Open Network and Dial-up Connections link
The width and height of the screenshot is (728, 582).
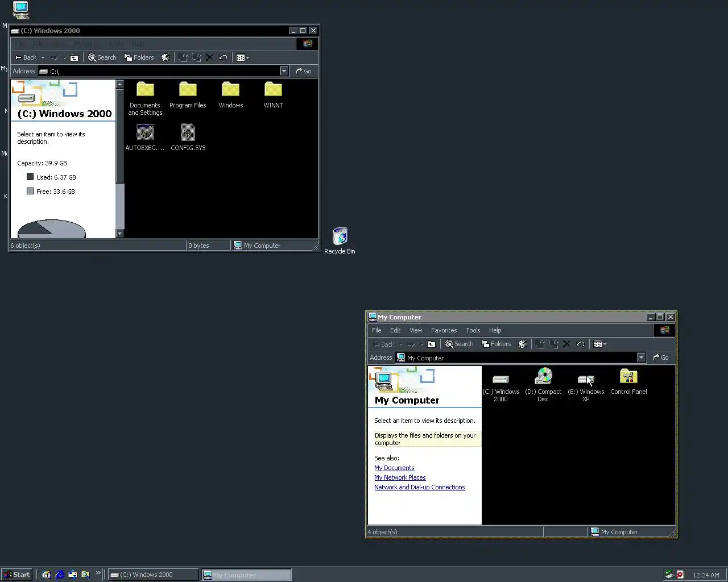coord(419,487)
